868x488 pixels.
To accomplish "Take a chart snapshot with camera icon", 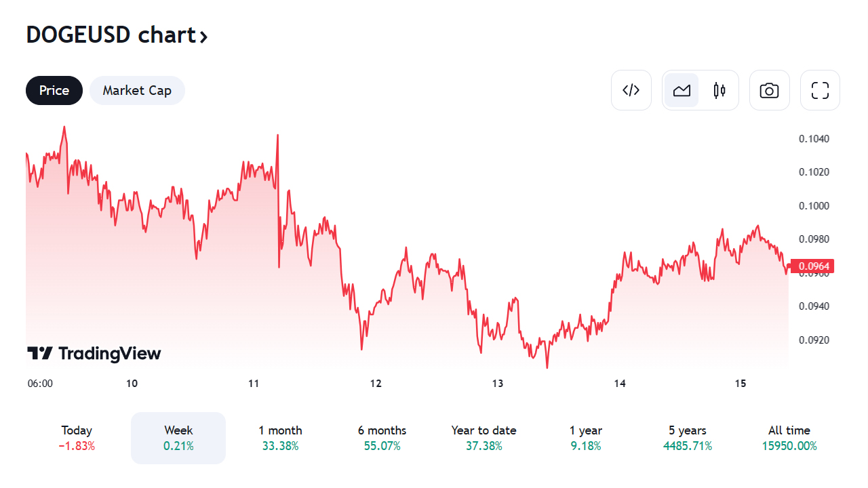I will click(x=770, y=90).
